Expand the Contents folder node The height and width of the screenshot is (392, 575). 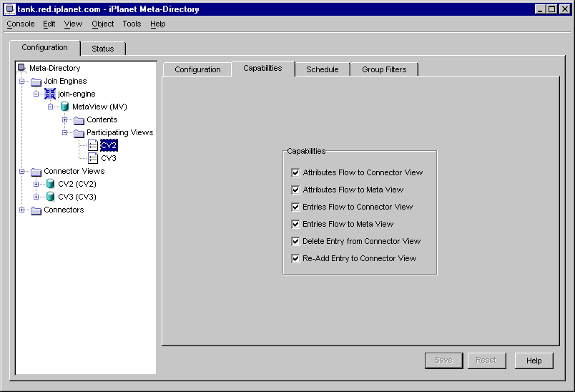65,119
